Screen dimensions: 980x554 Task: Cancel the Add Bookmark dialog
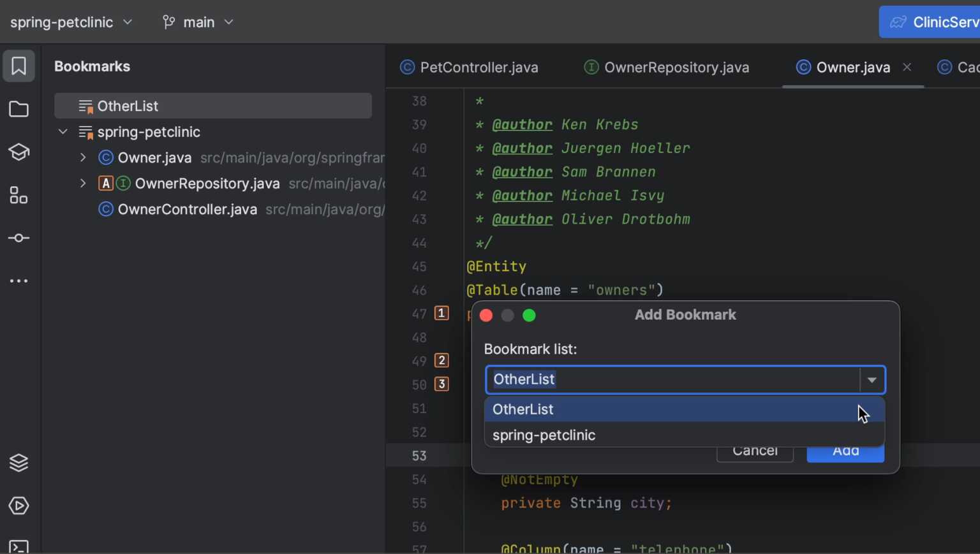(x=755, y=450)
